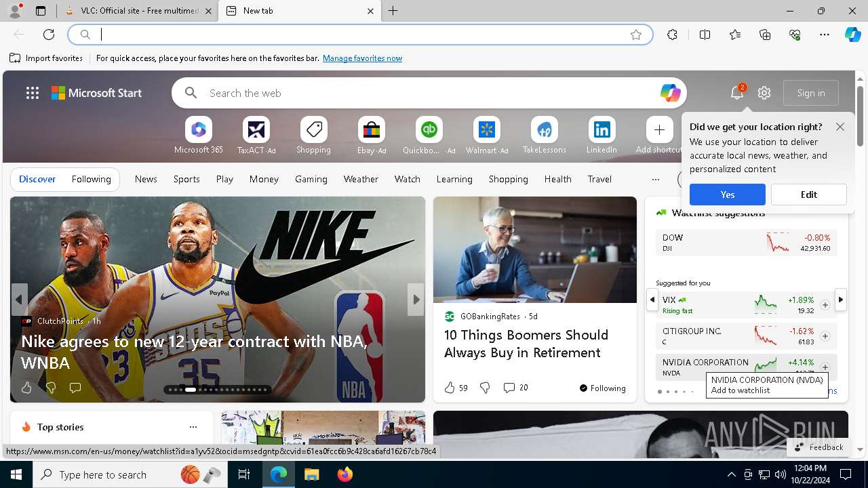Add VIX to watchlist
Image resolution: width=868 pixels, height=488 pixels.
[x=825, y=305]
